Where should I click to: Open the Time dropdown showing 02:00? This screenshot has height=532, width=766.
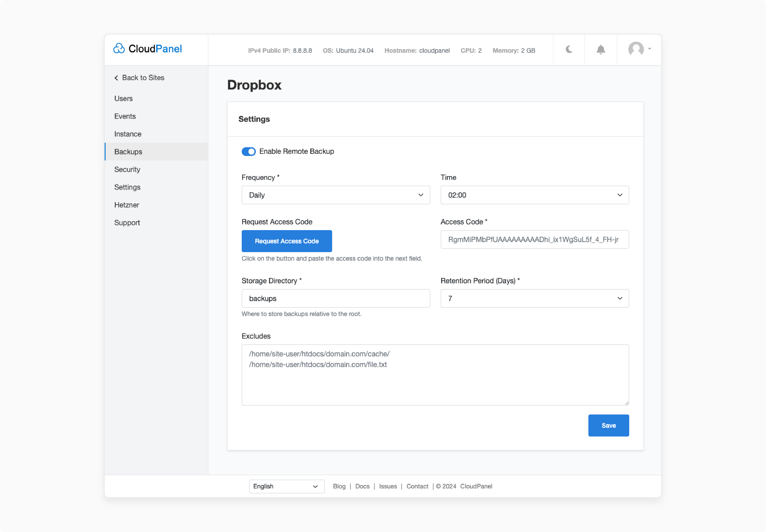pos(535,195)
